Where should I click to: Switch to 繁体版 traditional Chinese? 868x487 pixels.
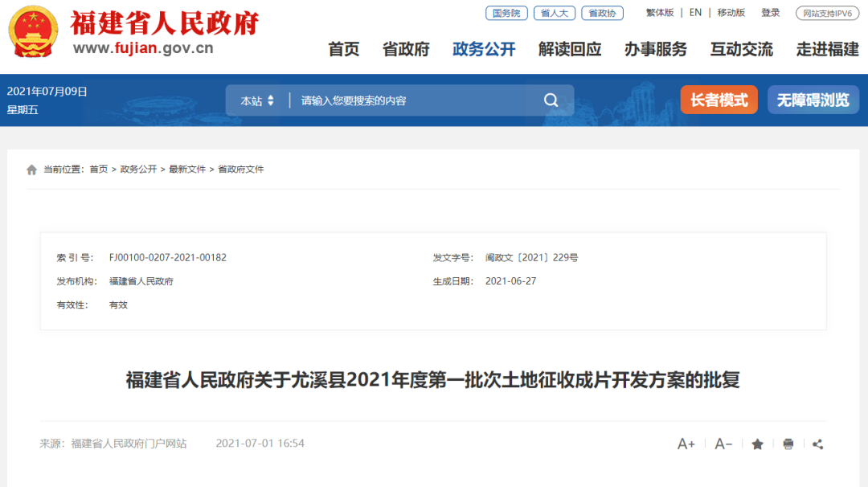(660, 13)
